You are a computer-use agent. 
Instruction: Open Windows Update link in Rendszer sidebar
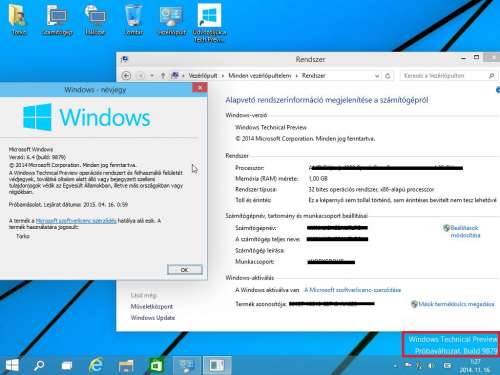click(x=153, y=318)
